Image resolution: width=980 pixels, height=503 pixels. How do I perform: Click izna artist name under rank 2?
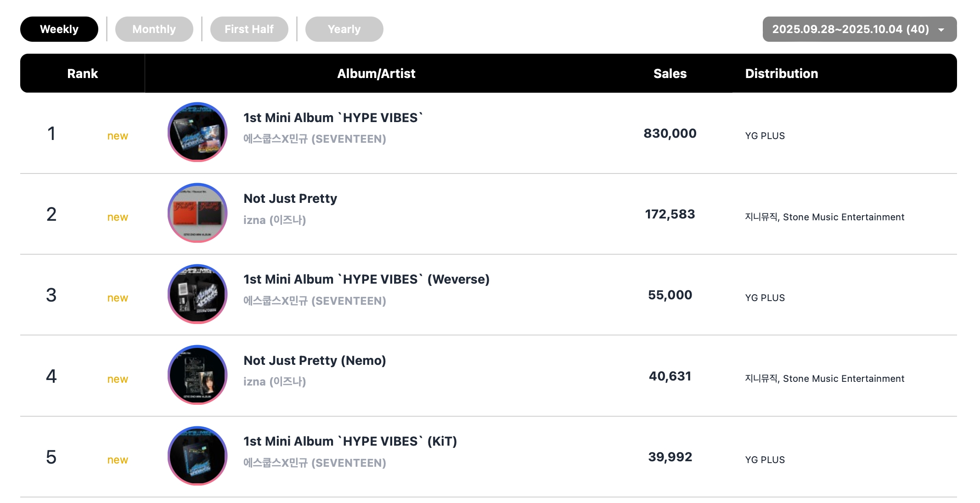275,220
